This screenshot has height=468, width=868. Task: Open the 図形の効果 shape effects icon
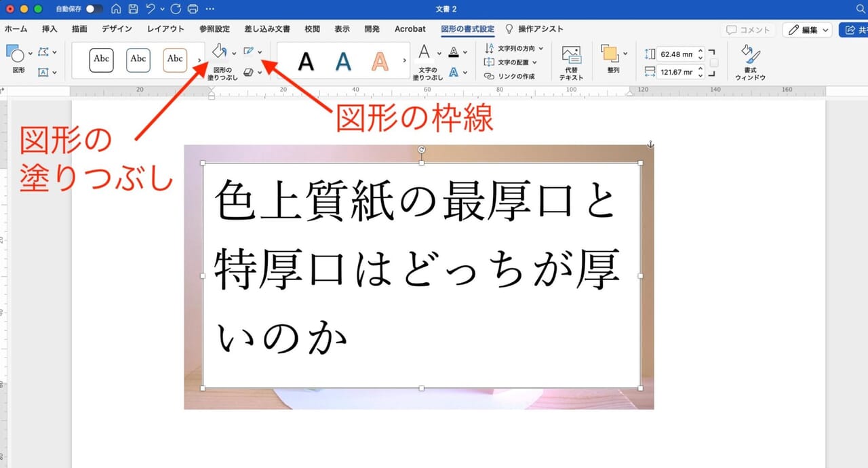(250, 71)
